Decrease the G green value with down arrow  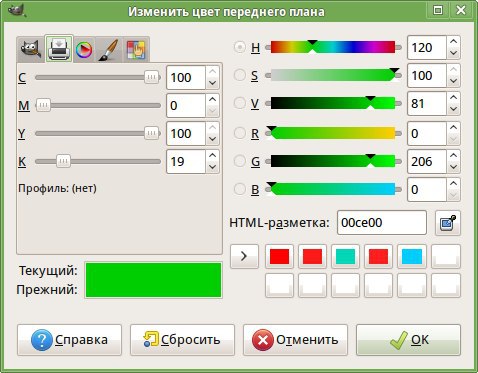coord(453,167)
